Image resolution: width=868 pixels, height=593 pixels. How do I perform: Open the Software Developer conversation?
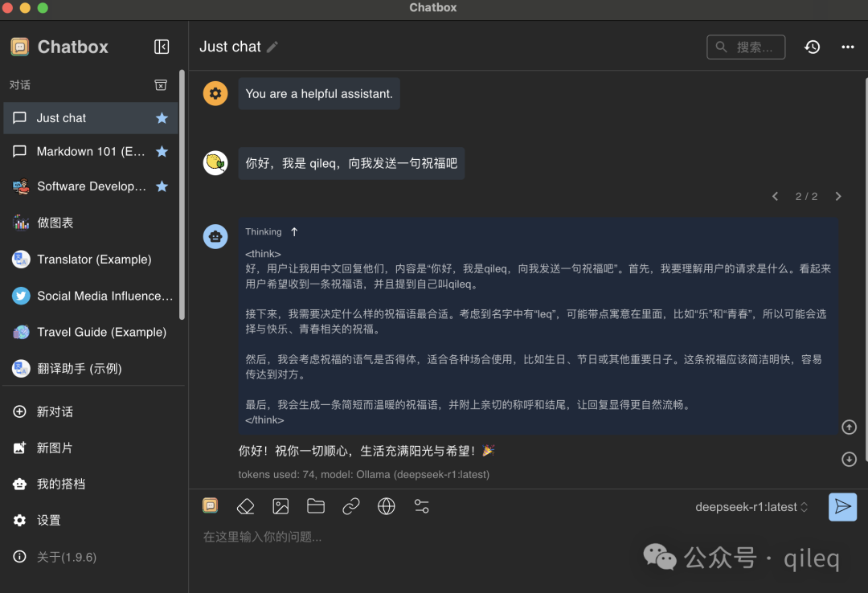(91, 186)
